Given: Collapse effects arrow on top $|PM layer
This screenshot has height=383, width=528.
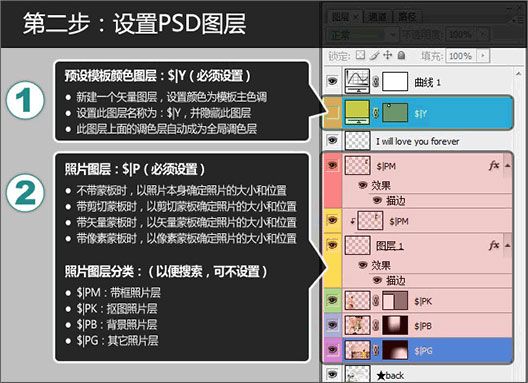Looking at the screenshot, I should point(507,165).
